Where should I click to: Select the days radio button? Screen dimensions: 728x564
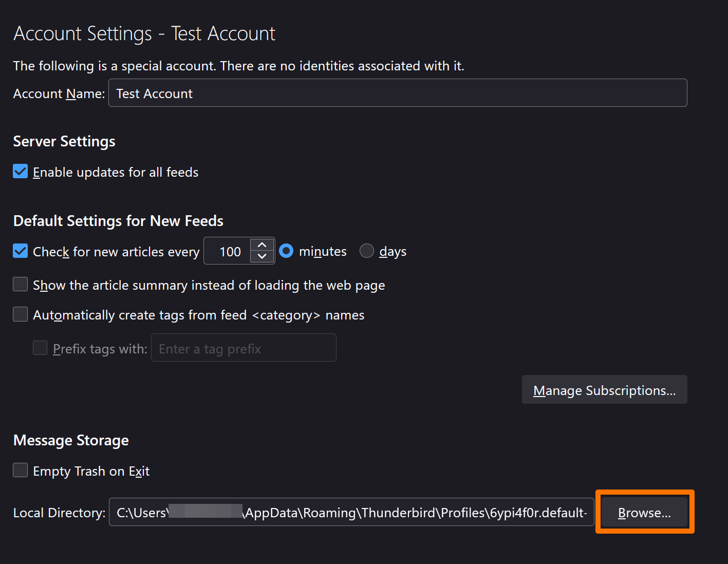coord(366,251)
